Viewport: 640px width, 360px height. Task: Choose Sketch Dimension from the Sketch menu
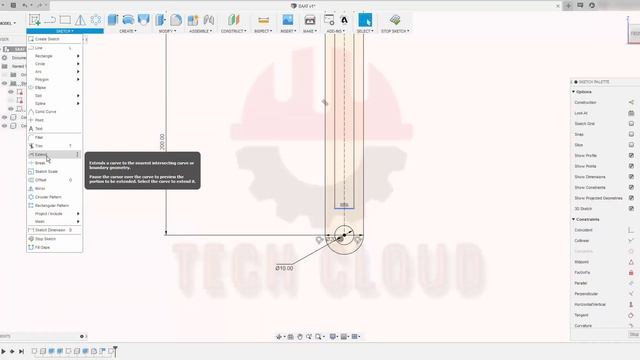[x=54, y=230]
